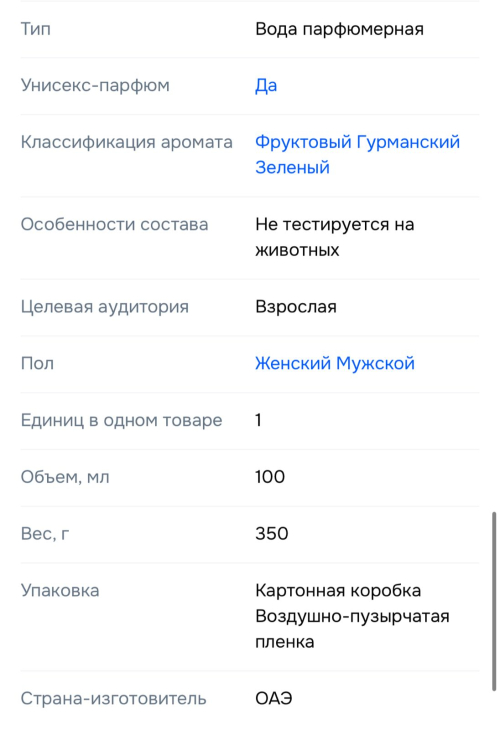This screenshot has height=729, width=500.
Task: Open the 'Гурманский' fragrance classification link
Action: click(x=408, y=142)
